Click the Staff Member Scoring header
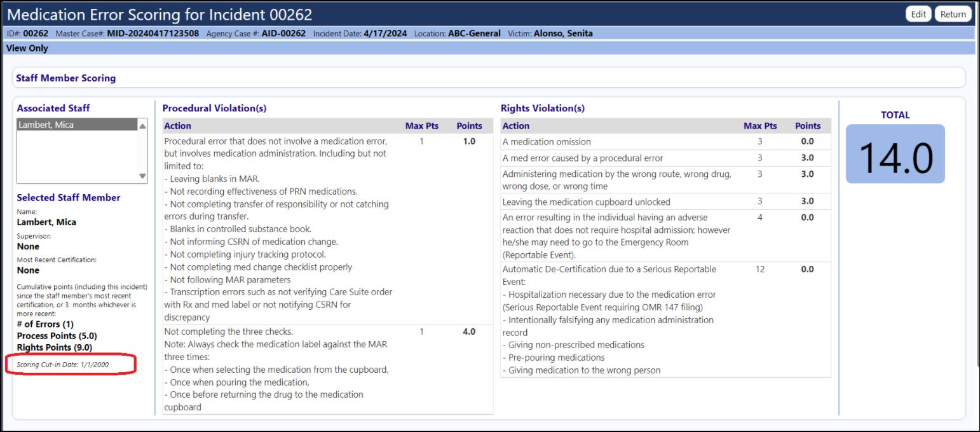This screenshot has height=432, width=980. coord(66,78)
